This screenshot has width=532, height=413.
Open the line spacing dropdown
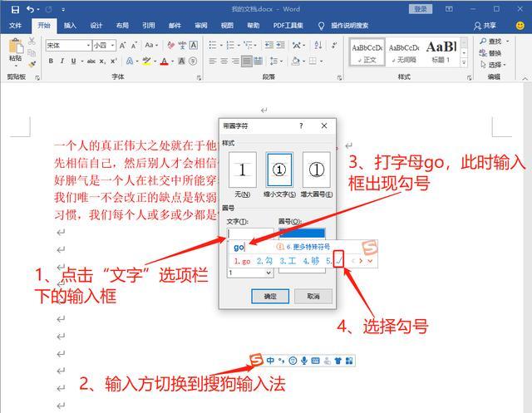tap(276, 61)
